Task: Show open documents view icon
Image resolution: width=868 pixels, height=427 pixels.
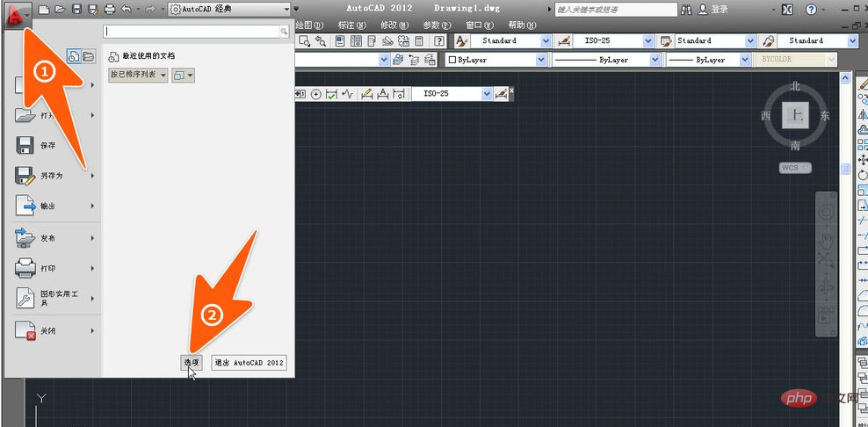Action: point(89,56)
